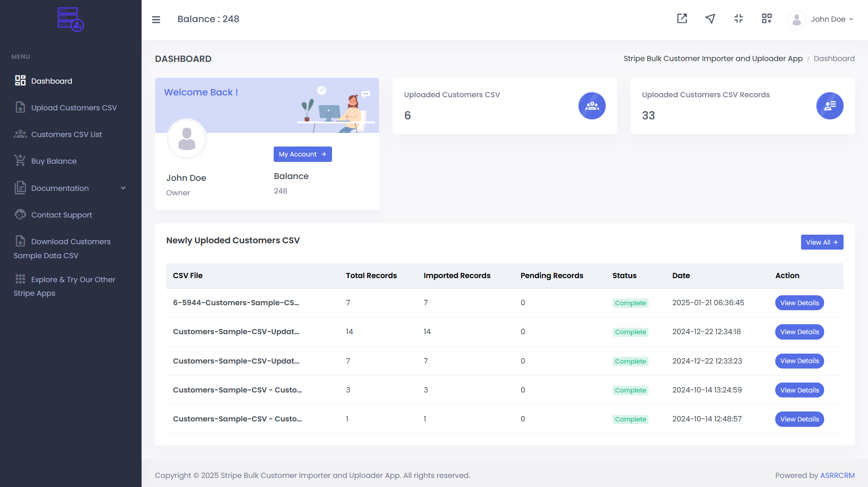The width and height of the screenshot is (868, 487).
Task: Toggle the sidebar with the hamburger menu
Action: click(x=156, y=19)
